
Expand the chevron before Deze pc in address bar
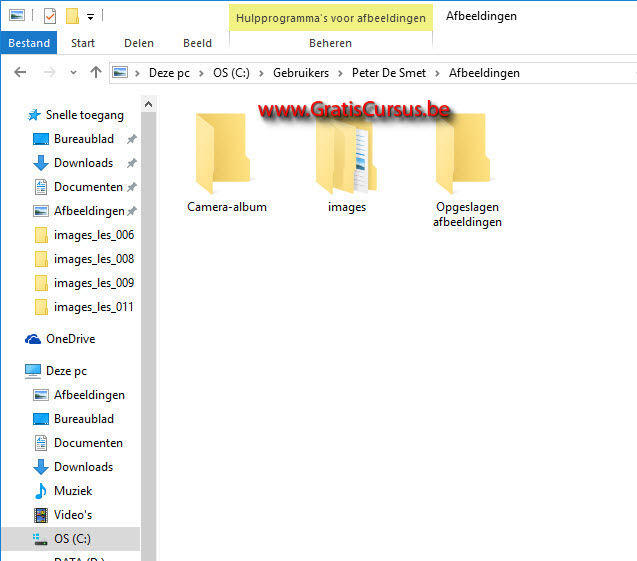click(137, 73)
